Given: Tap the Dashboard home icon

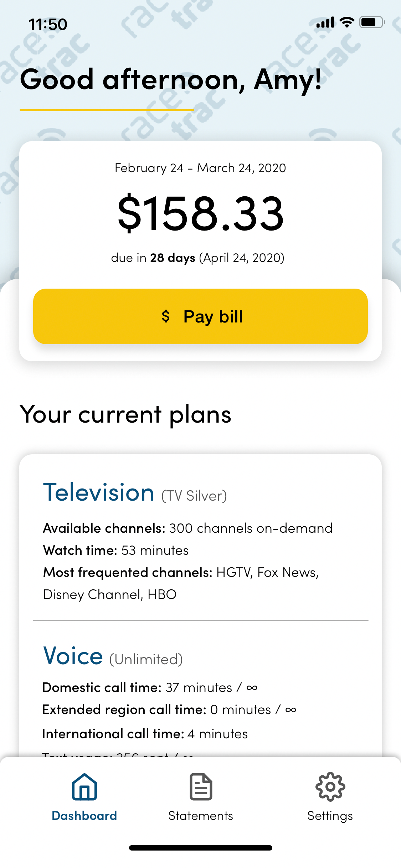Looking at the screenshot, I should click(x=84, y=786).
